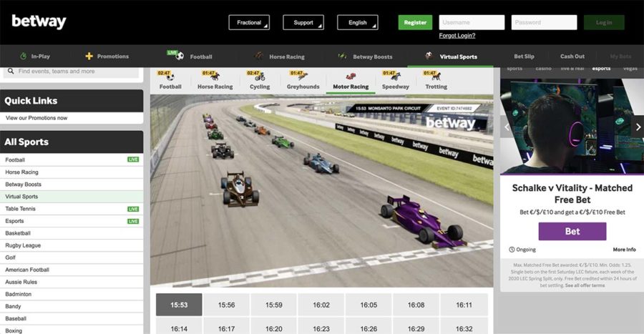Click the Username input field
The width and height of the screenshot is (644, 334).
pos(472,22)
